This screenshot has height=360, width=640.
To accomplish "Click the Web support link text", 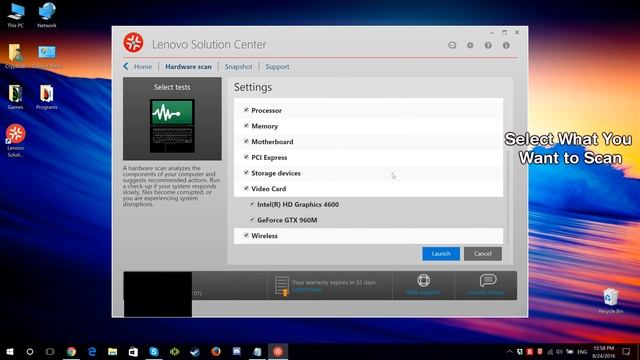I will coord(423,292).
